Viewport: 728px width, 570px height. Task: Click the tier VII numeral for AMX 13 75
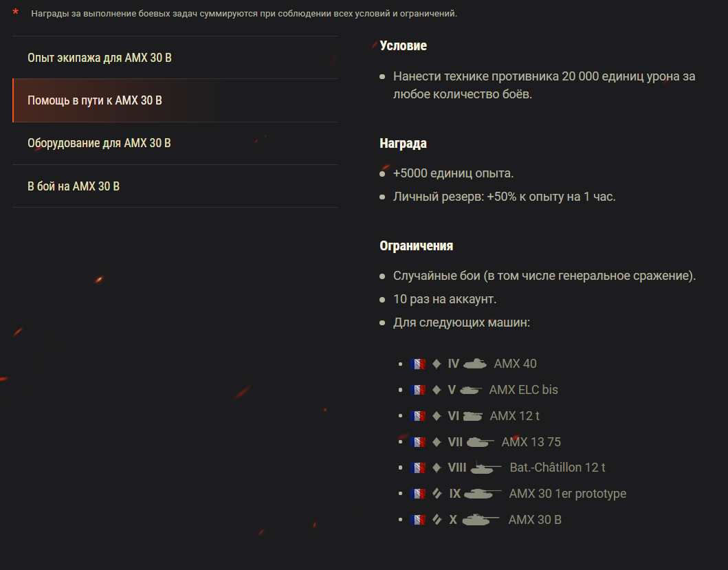tap(455, 442)
